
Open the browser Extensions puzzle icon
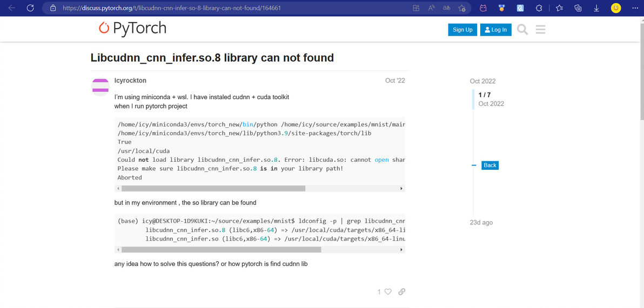(539, 8)
